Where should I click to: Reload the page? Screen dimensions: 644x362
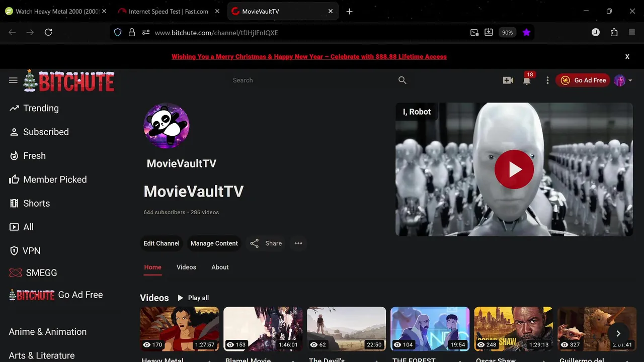[x=48, y=32]
